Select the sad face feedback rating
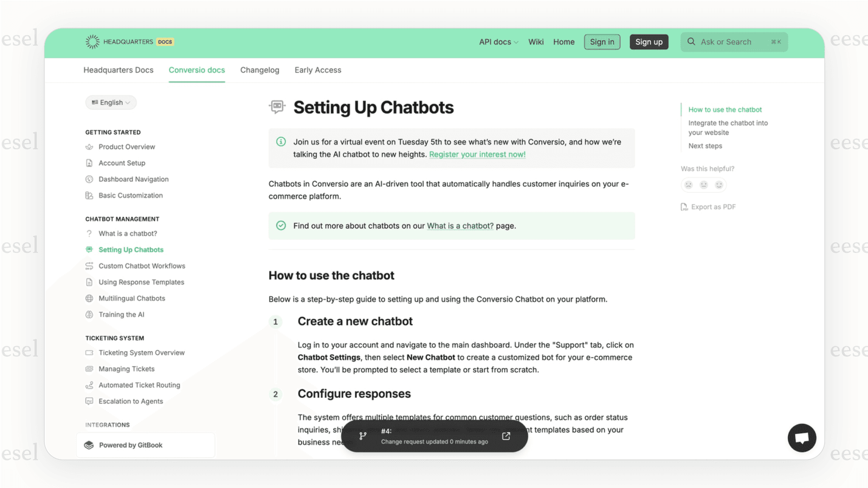Viewport: 868px width, 488px height. [688, 184]
